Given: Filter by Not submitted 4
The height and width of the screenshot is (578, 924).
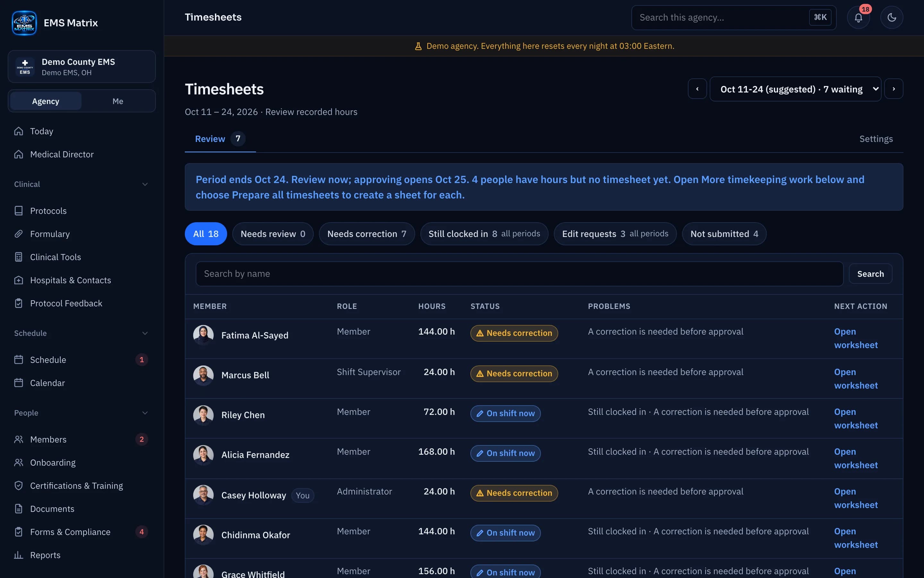Looking at the screenshot, I should click(x=724, y=233).
